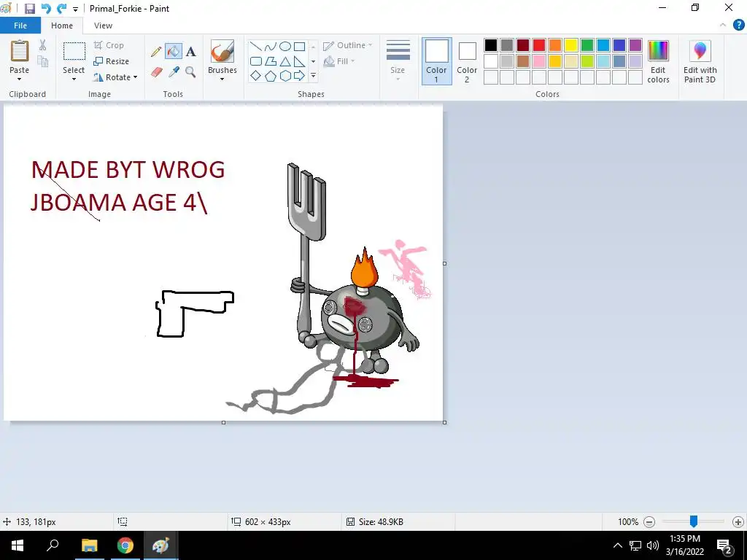Image resolution: width=747 pixels, height=560 pixels.
Task: Open Chrome from taskbar
Action: point(125,545)
